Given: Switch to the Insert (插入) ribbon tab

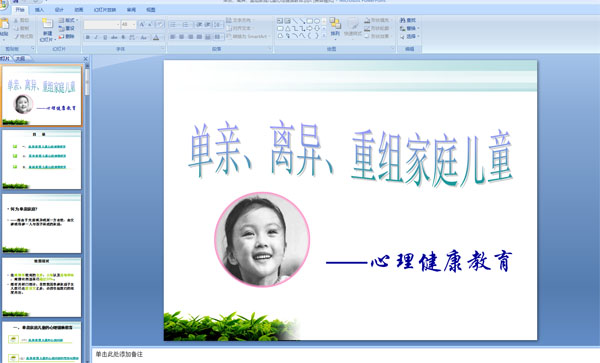Looking at the screenshot, I should [x=39, y=10].
